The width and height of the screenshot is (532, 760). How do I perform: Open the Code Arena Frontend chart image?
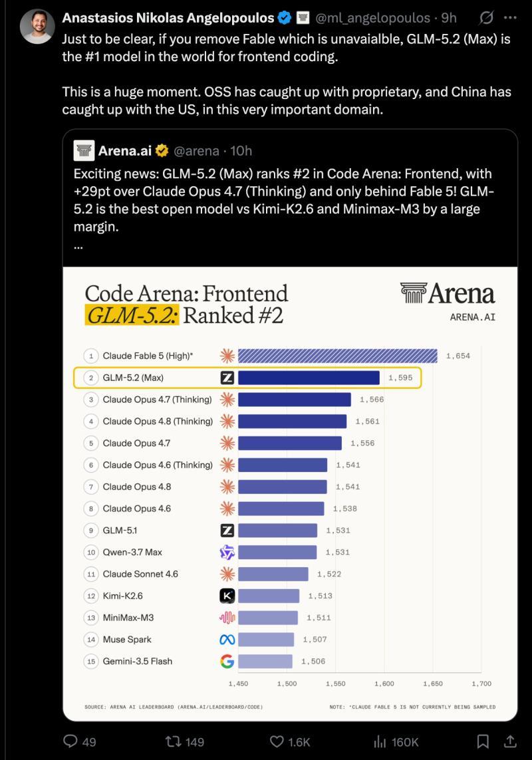[290, 493]
